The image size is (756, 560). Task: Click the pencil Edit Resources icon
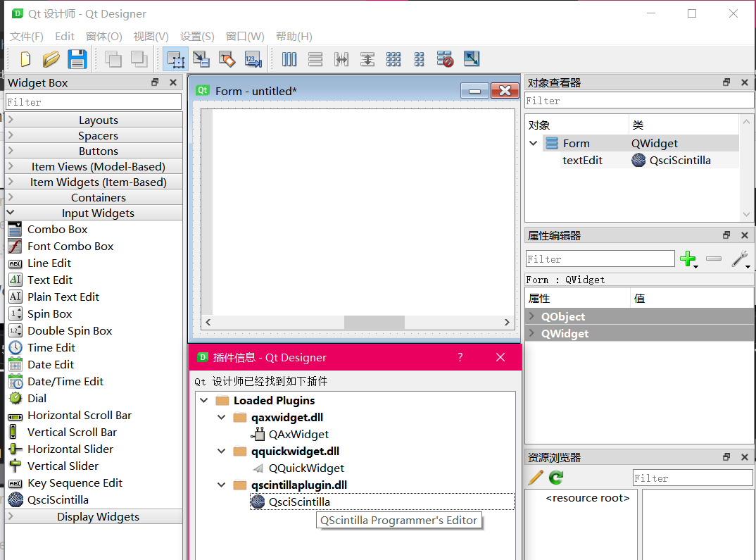point(536,478)
